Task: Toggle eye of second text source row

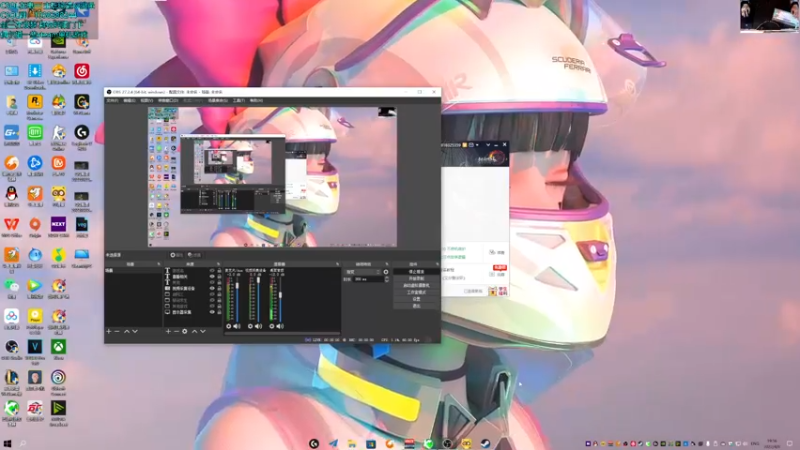Action: pos(212,277)
